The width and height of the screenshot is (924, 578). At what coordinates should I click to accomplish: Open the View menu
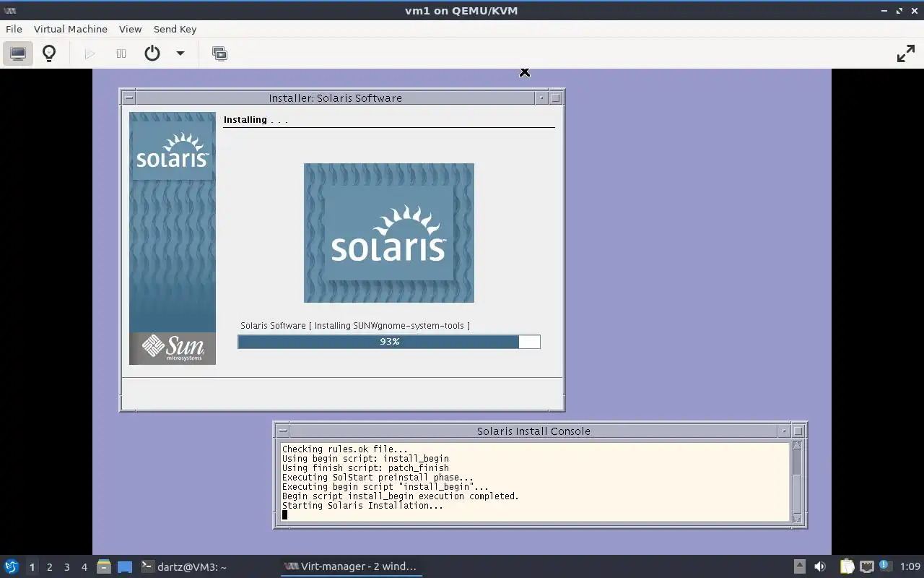pos(130,29)
